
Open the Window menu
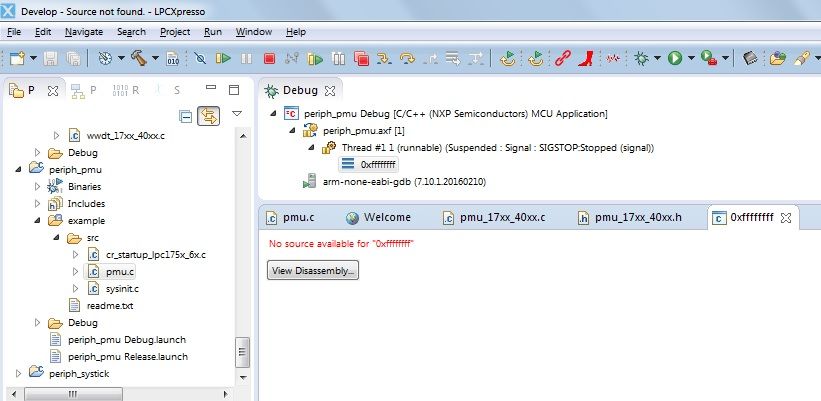(x=253, y=32)
